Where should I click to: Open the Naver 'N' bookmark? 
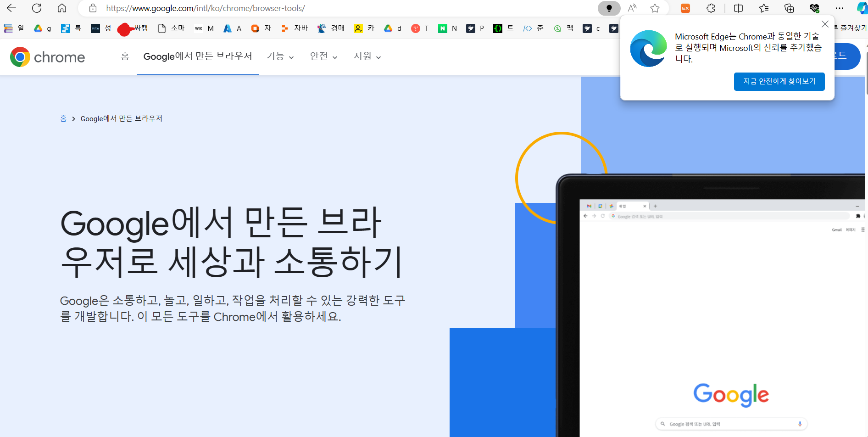coord(448,28)
